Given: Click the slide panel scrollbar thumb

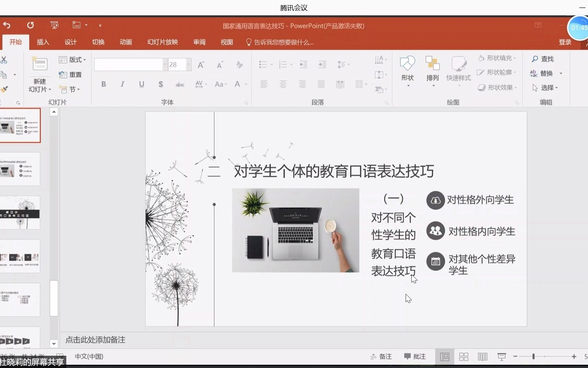Looking at the screenshot, I should pyautogui.click(x=54, y=298).
